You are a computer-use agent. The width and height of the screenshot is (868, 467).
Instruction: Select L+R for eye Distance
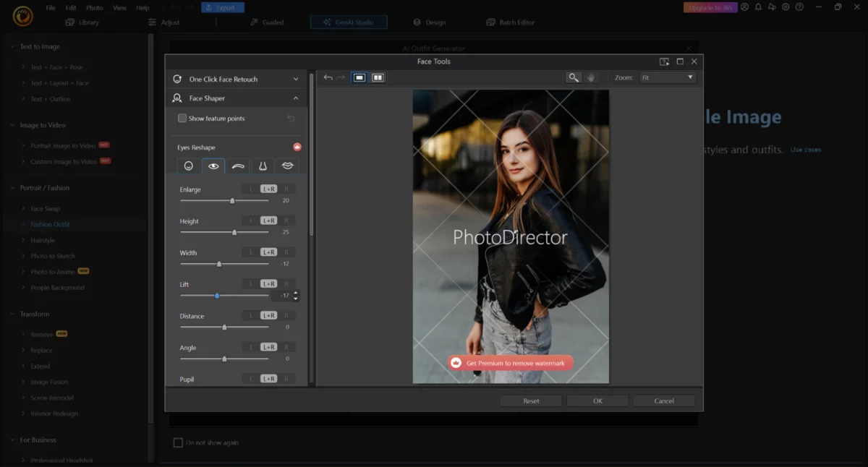269,316
